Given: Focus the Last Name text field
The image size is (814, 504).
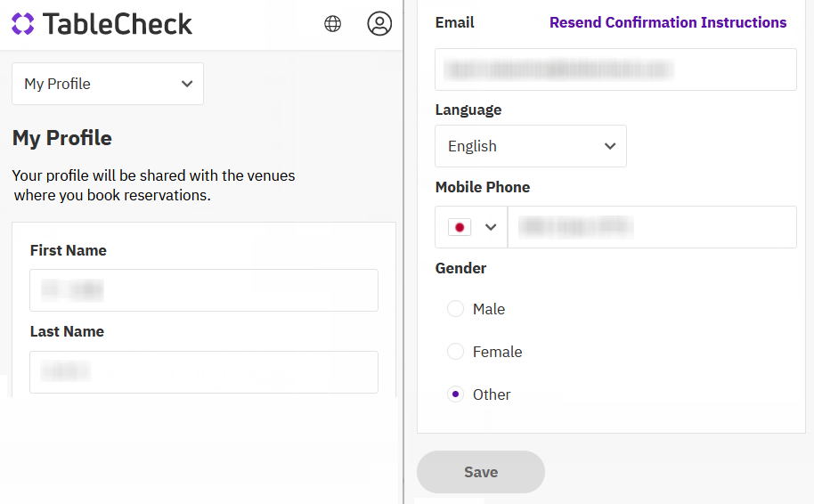Looking at the screenshot, I should pos(204,372).
